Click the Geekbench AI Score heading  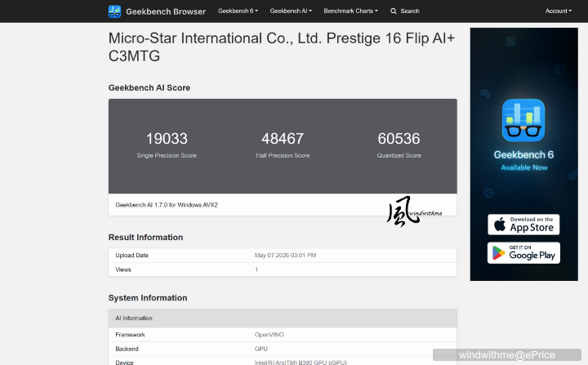[x=149, y=88]
